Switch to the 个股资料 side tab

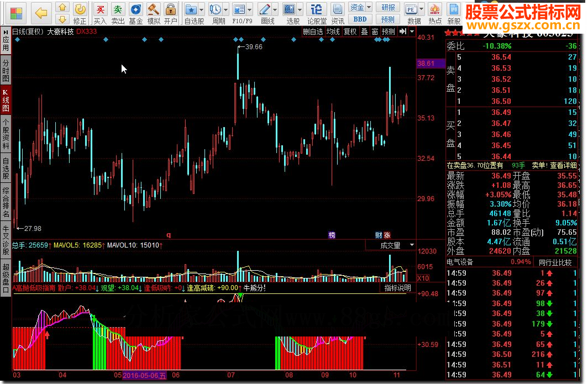pos(6,134)
